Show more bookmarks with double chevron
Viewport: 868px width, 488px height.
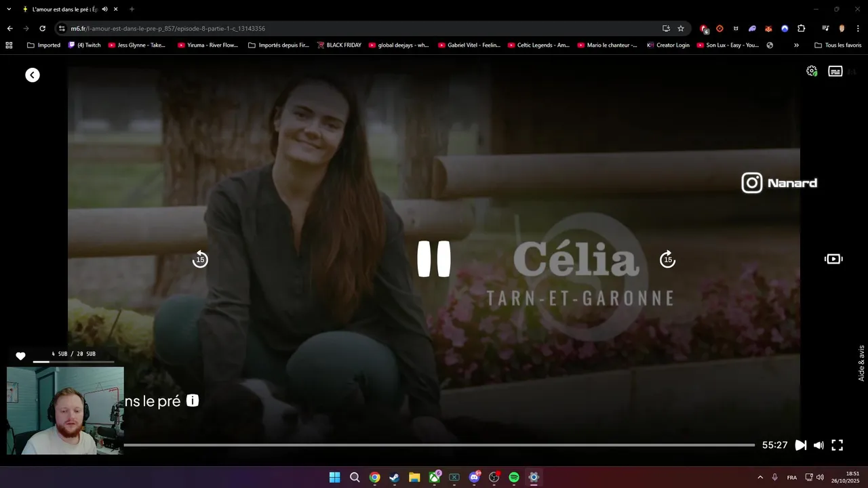coord(796,45)
